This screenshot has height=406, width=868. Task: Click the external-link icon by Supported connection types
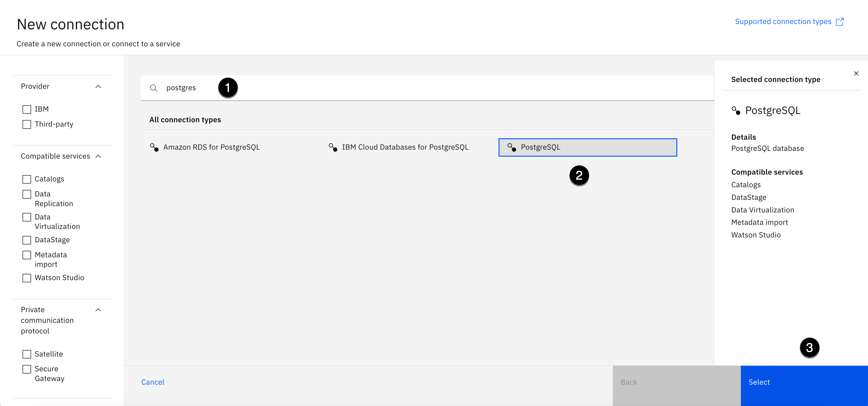[x=840, y=22]
